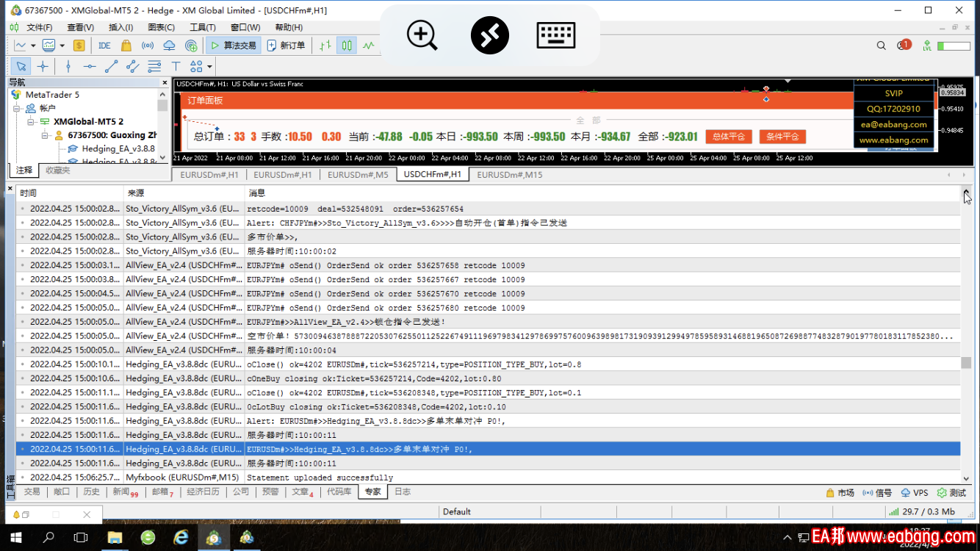The height and width of the screenshot is (551, 980).
Task: Click the tester globe-plus icon
Action: (x=191, y=46)
